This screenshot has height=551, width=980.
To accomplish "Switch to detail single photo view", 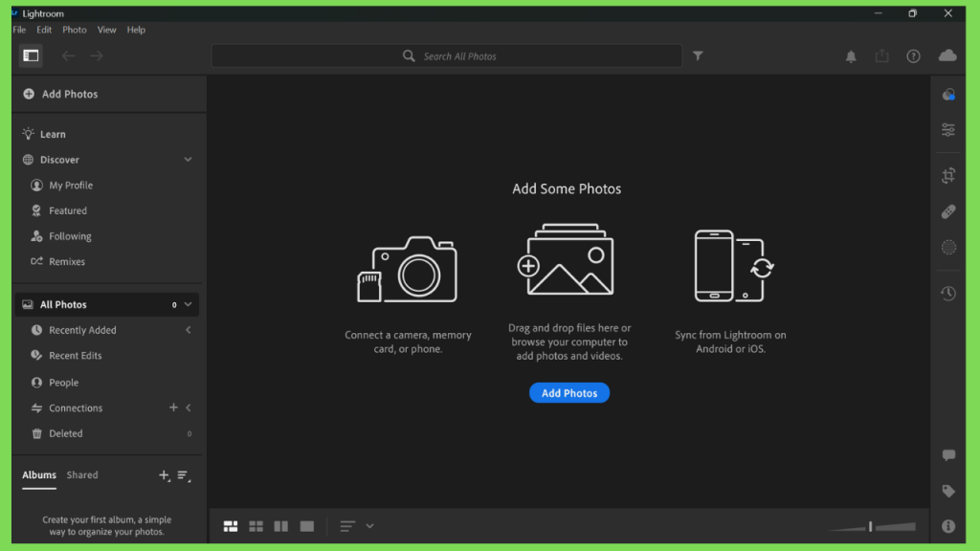I will (x=307, y=527).
